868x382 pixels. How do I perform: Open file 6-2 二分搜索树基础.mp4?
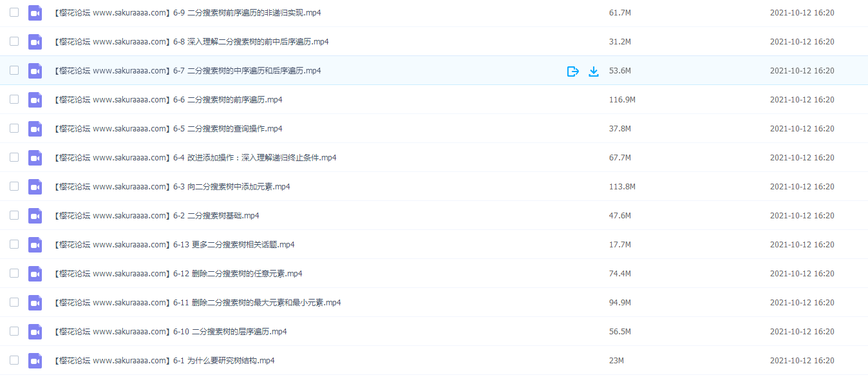[156, 216]
